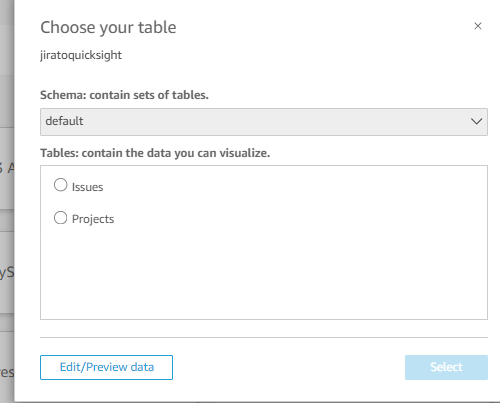Click dimmed background text ending in yS
This screenshot has width=500, height=403.
point(7,273)
